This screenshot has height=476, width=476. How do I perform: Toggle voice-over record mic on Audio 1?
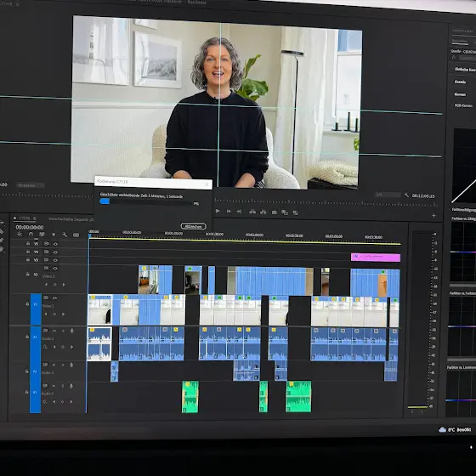[72, 331]
